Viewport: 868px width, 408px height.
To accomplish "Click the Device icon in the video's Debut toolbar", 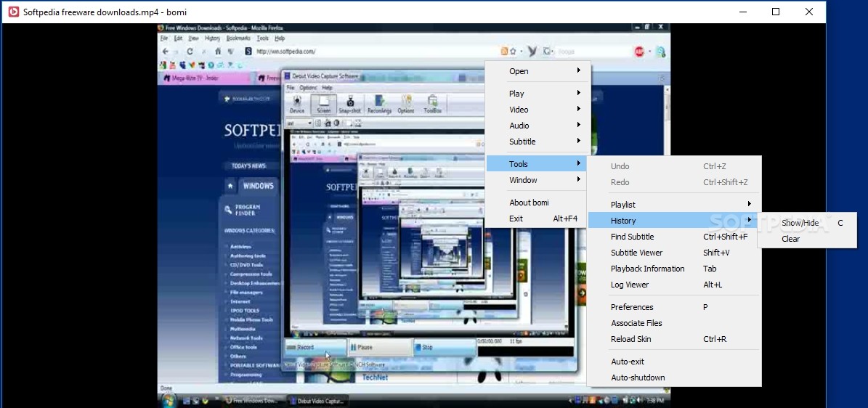I will tap(297, 104).
